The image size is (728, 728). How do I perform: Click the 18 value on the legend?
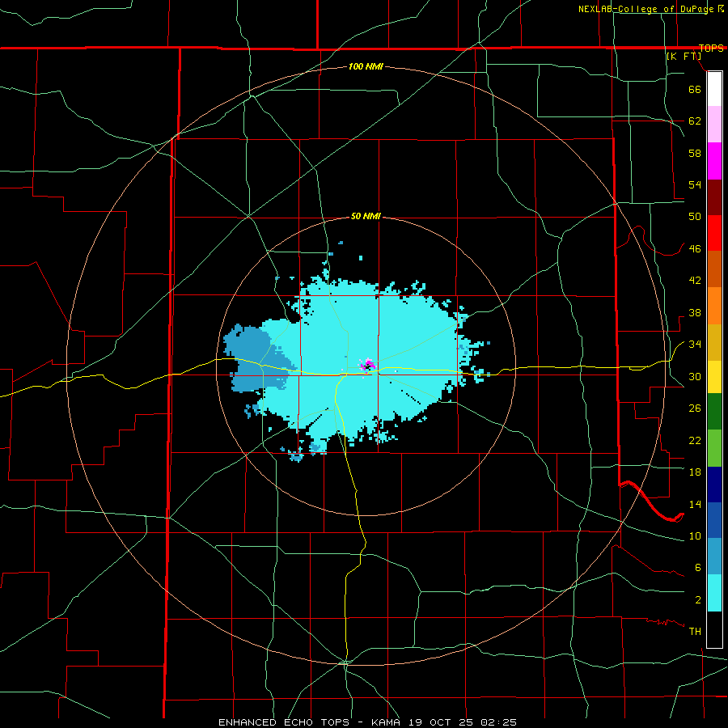pyautogui.click(x=695, y=472)
